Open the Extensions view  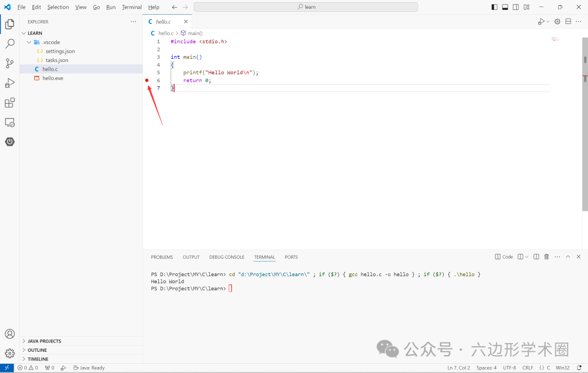point(9,103)
